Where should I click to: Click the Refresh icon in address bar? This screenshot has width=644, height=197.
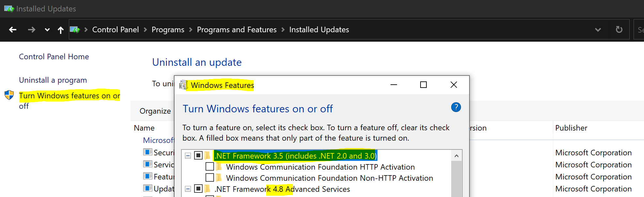click(x=619, y=30)
